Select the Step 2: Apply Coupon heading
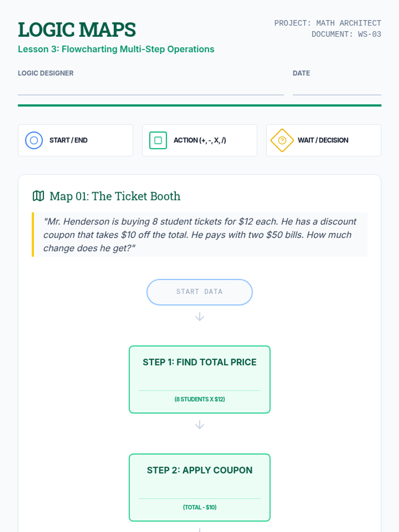Viewport: 399px width, 532px height. click(x=199, y=470)
